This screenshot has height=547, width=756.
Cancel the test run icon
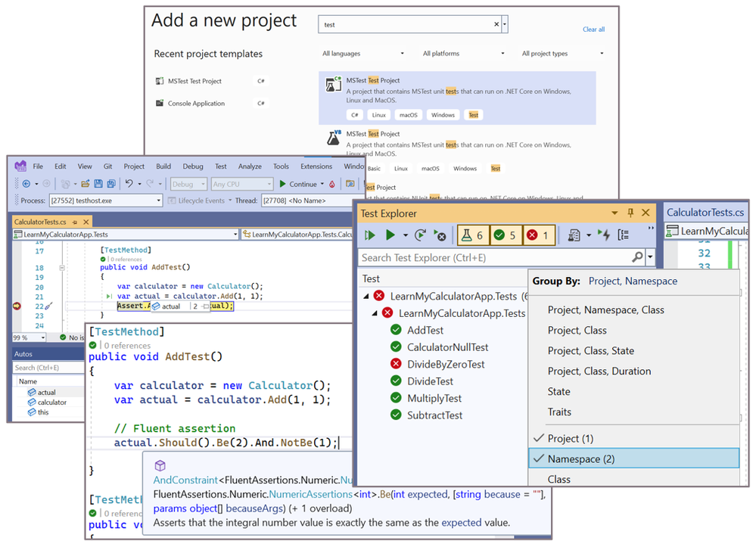pos(440,235)
